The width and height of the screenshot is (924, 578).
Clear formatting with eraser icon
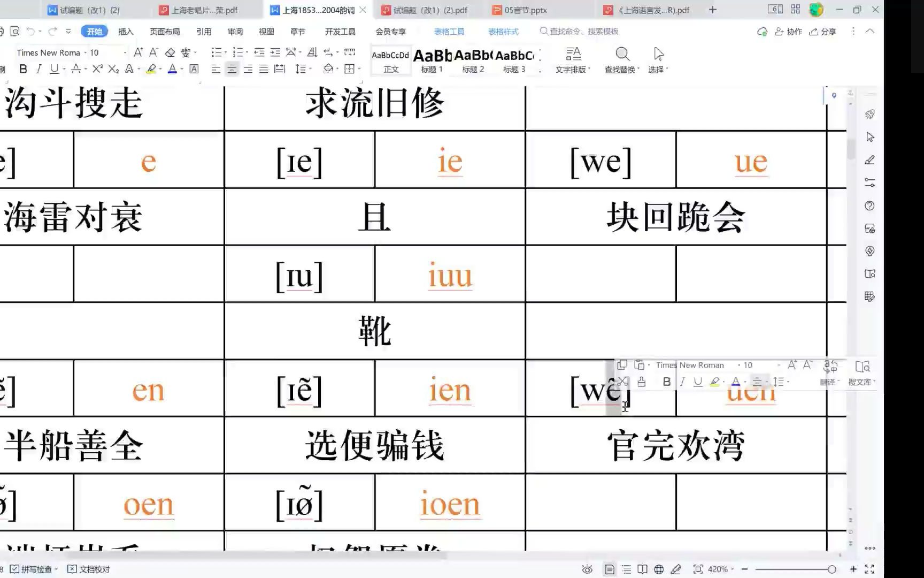(x=170, y=52)
